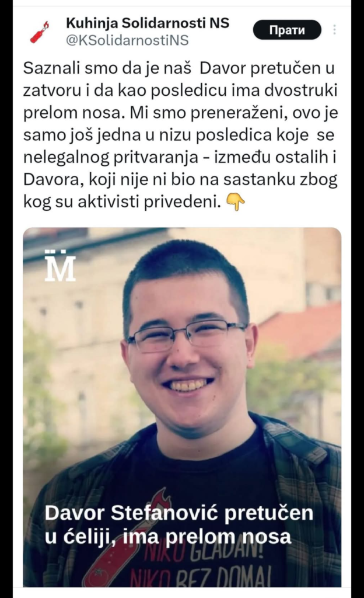Open the three-dot more options menu
This screenshot has height=598, width=364.
click(334, 30)
